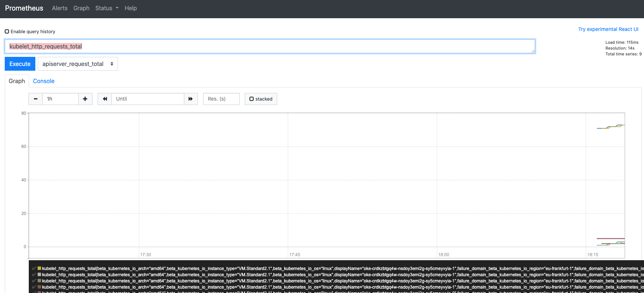Click the 1h range input field
Viewport: 644px width, 293px height.
[60, 99]
